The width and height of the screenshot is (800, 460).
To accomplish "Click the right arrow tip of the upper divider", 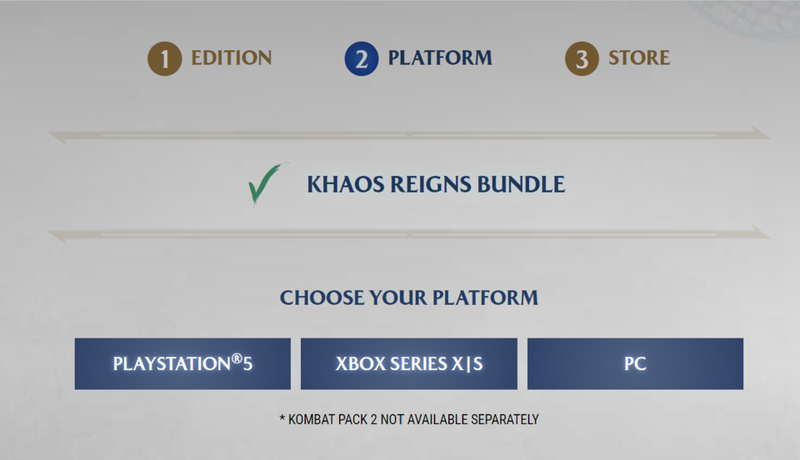I will [760, 134].
